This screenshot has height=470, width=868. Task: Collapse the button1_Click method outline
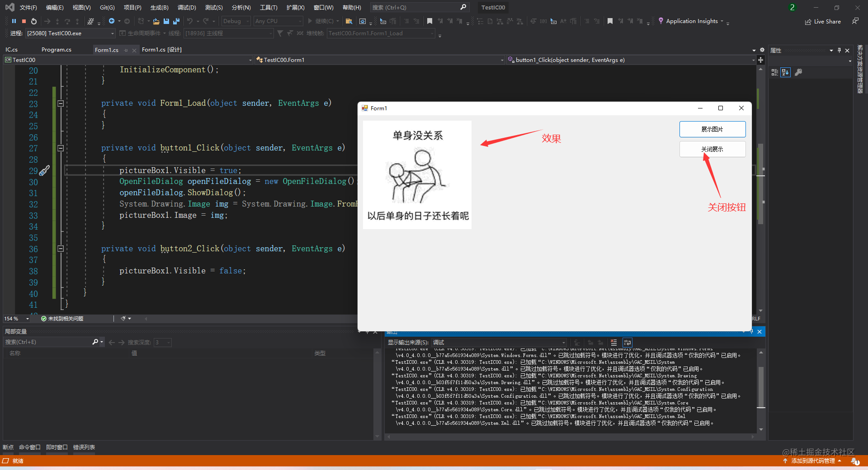pyautogui.click(x=61, y=148)
